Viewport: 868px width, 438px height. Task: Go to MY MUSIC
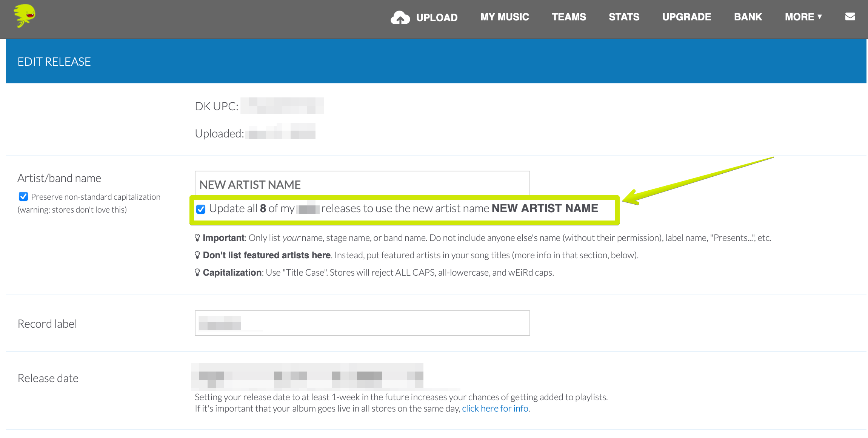pyautogui.click(x=505, y=17)
